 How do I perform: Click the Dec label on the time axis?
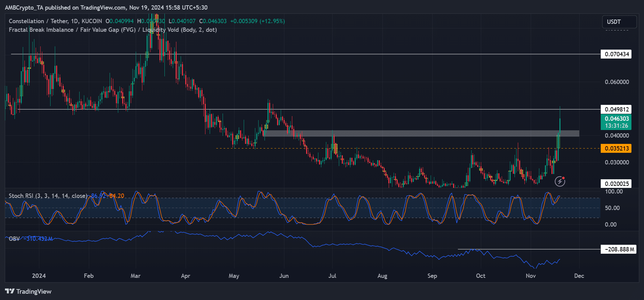click(579, 276)
